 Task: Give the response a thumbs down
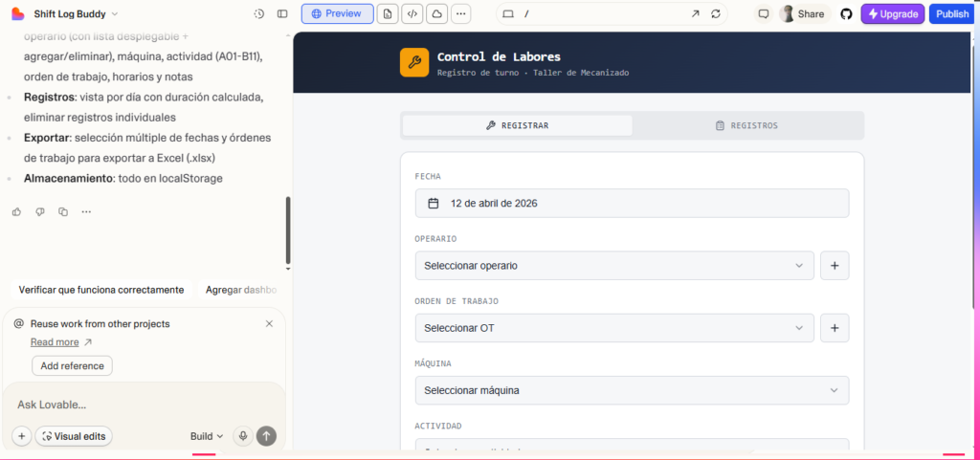[x=40, y=212]
